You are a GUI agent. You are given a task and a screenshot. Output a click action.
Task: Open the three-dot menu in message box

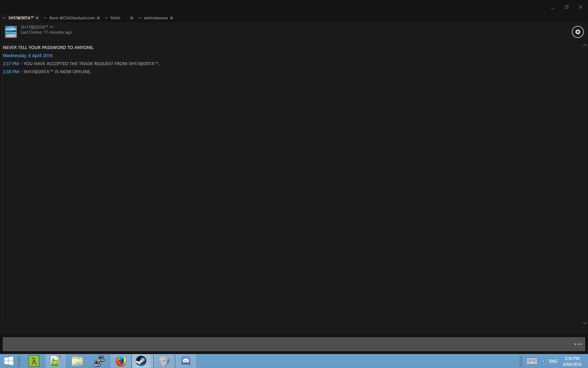(578, 344)
